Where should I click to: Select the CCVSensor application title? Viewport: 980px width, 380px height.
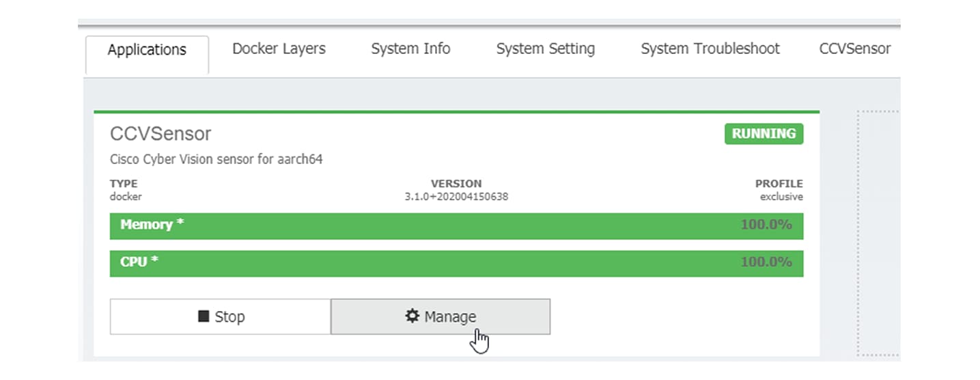(160, 133)
